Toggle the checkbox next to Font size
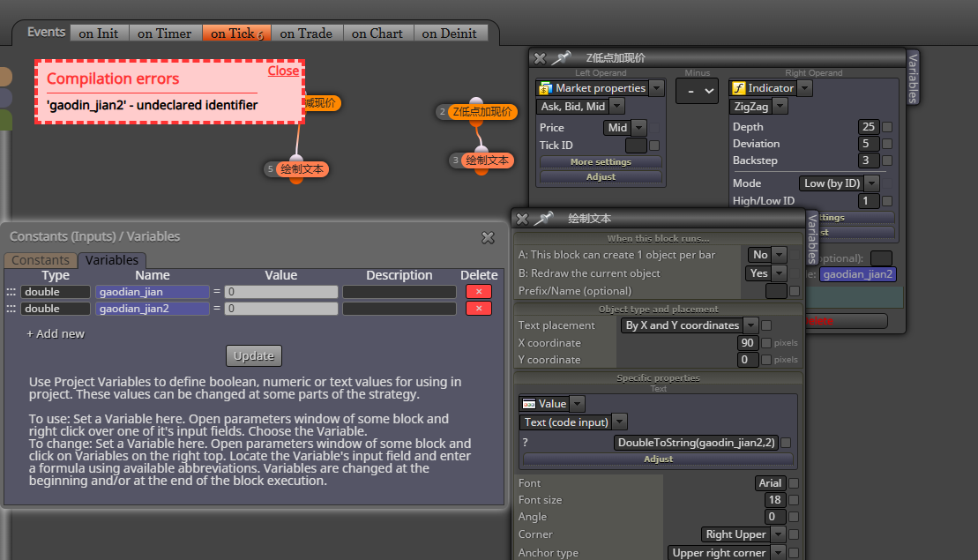978x560 pixels. (794, 499)
